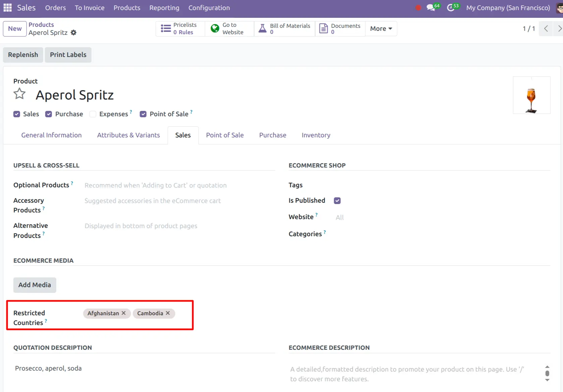The width and height of the screenshot is (563, 392).
Task: Expand the More dropdown button
Action: 381,28
